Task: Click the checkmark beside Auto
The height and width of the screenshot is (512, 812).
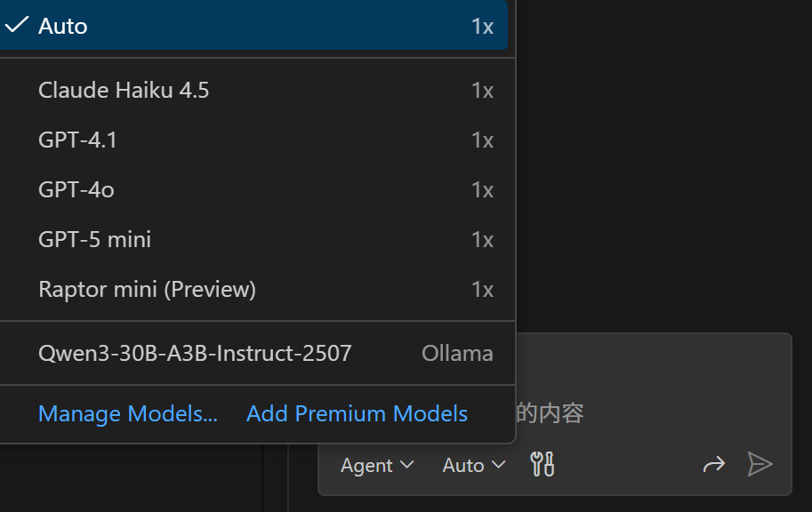Action: (x=17, y=25)
